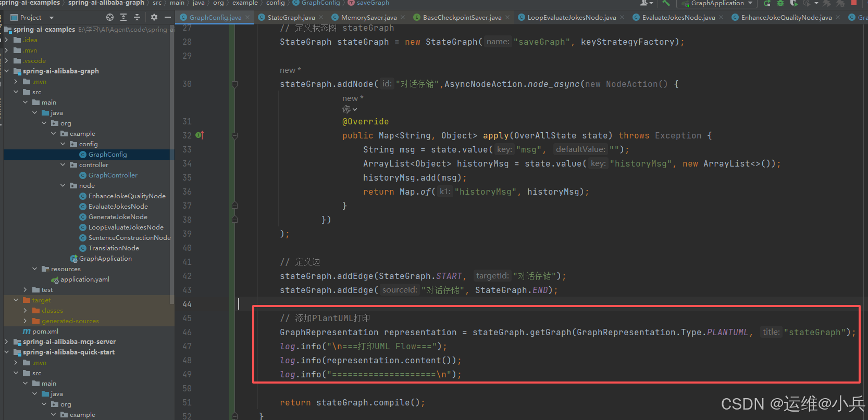Close the LoopEvaluateJokesNode.java tab

[622, 17]
